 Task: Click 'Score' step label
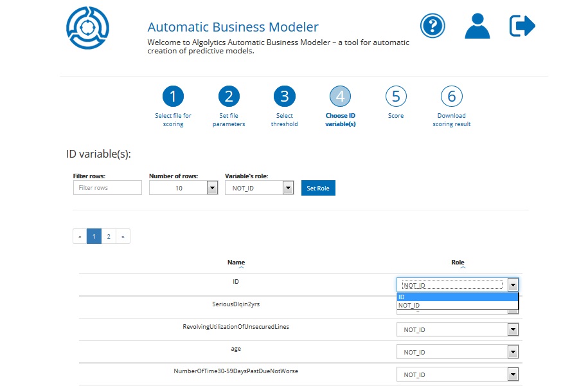[396, 116]
